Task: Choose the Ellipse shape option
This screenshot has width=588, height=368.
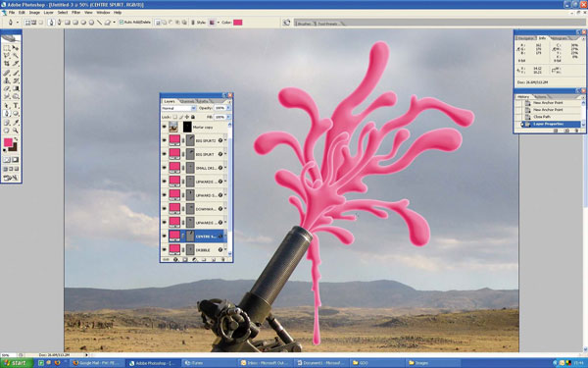Action: pyautogui.click(x=83, y=23)
